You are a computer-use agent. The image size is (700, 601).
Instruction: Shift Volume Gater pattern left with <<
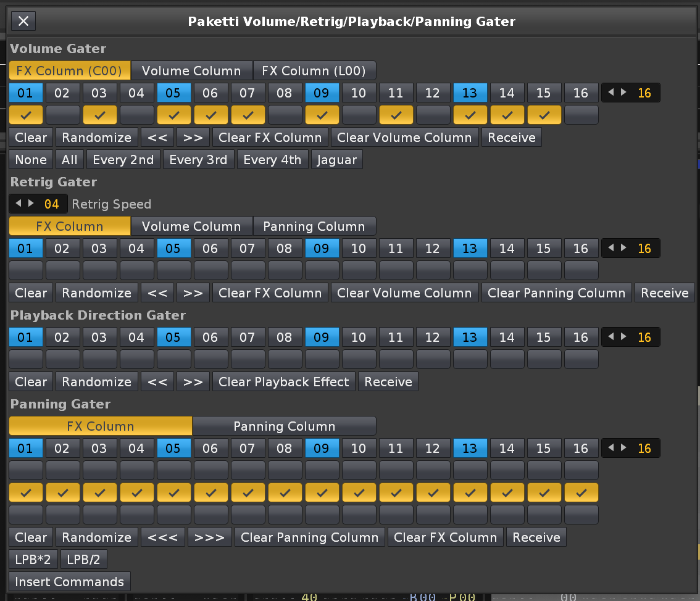(x=157, y=138)
